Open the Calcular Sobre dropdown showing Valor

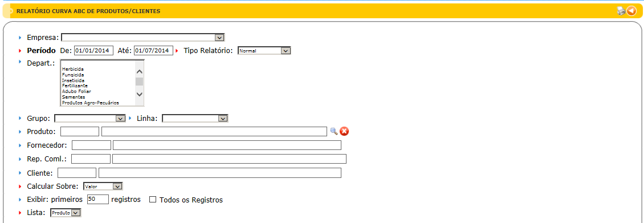[103, 186]
